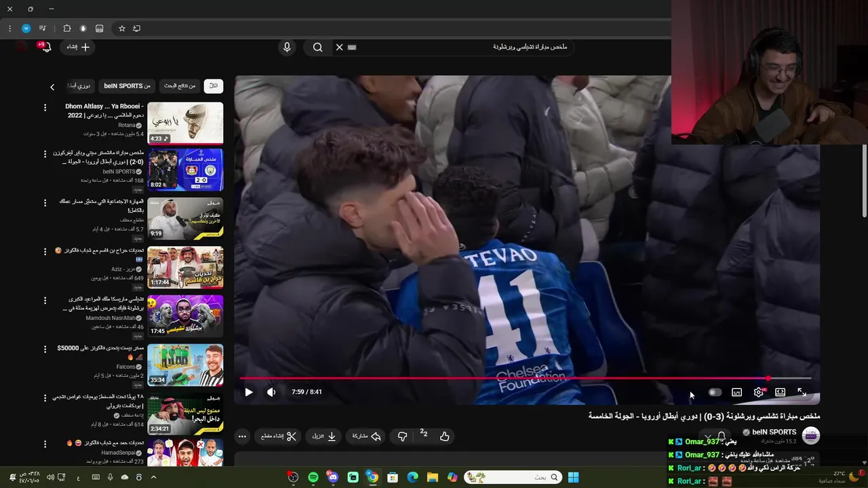
Task: Open options for the Falcons $50000 video
Action: [45, 349]
